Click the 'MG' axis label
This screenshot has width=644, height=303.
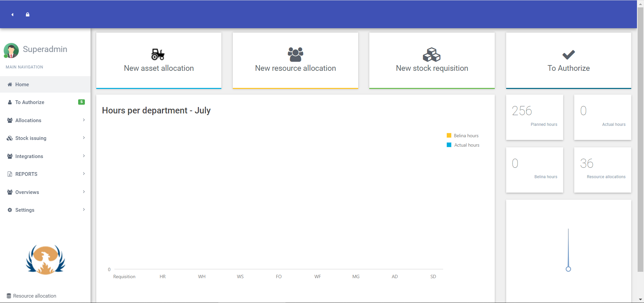click(356, 276)
